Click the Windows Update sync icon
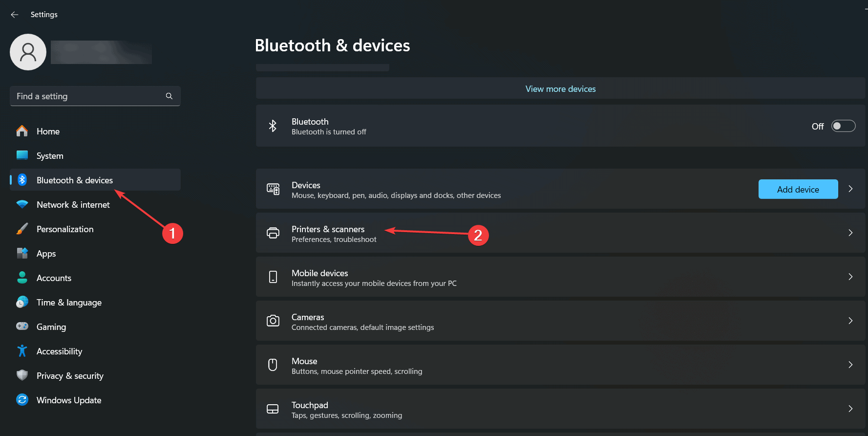868x436 pixels. [x=22, y=400]
